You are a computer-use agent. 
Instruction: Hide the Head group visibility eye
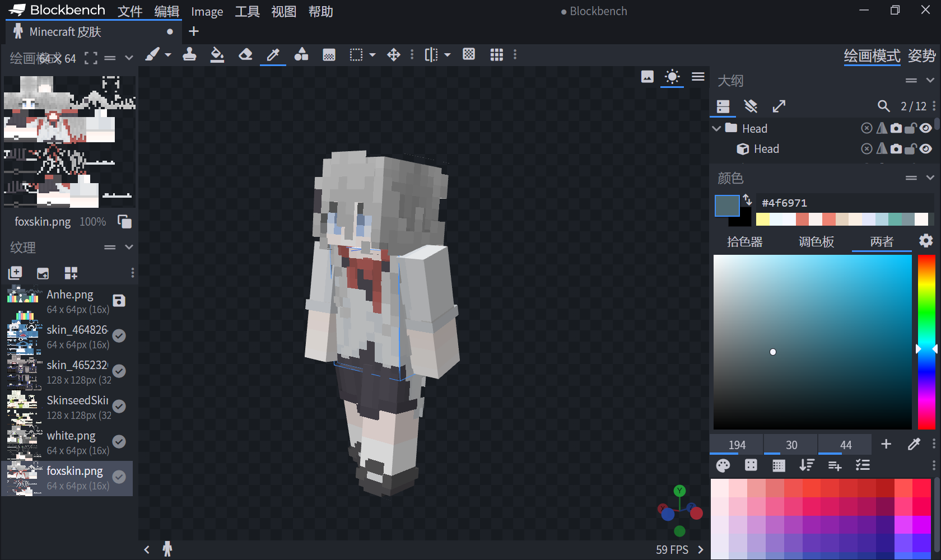click(926, 128)
